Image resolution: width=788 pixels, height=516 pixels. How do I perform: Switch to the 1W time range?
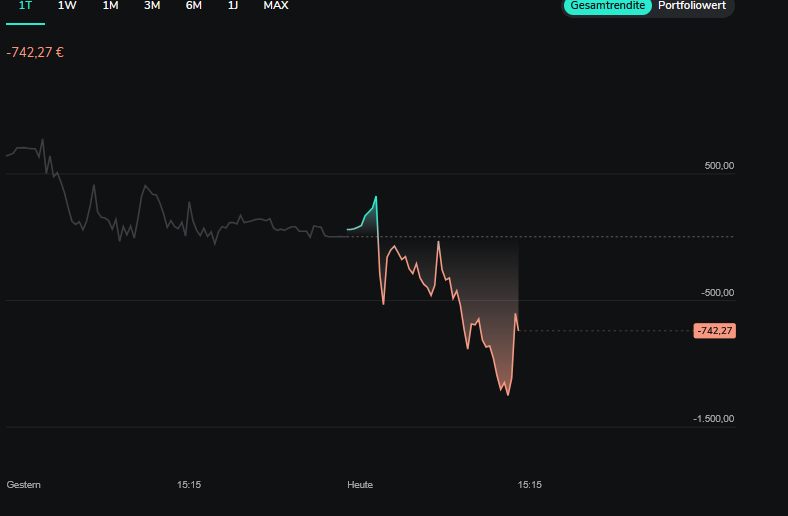point(67,6)
